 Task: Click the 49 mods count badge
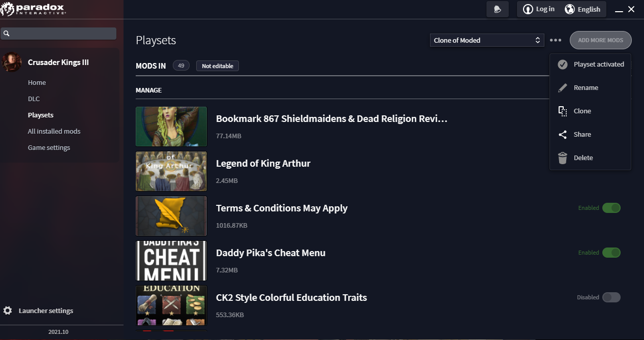click(x=181, y=66)
